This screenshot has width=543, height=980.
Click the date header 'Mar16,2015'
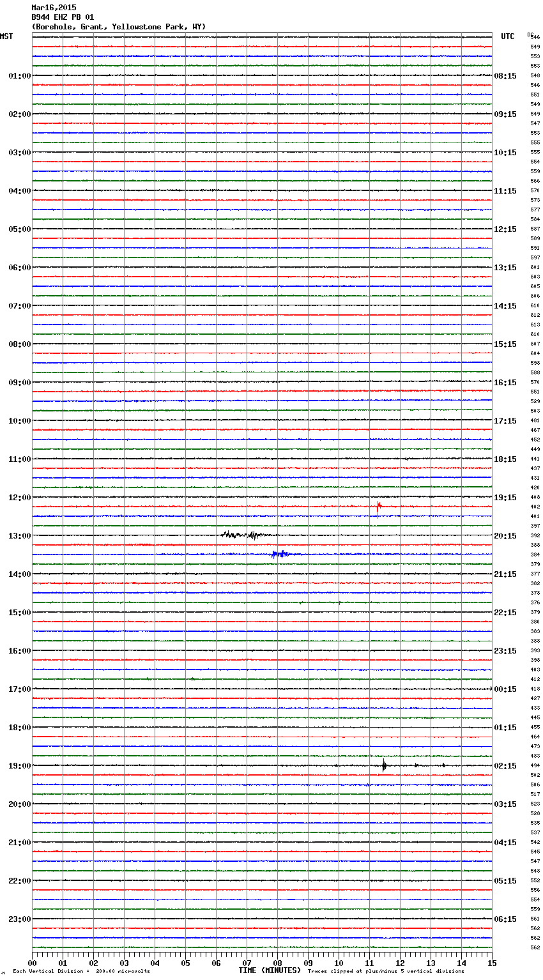54,8
